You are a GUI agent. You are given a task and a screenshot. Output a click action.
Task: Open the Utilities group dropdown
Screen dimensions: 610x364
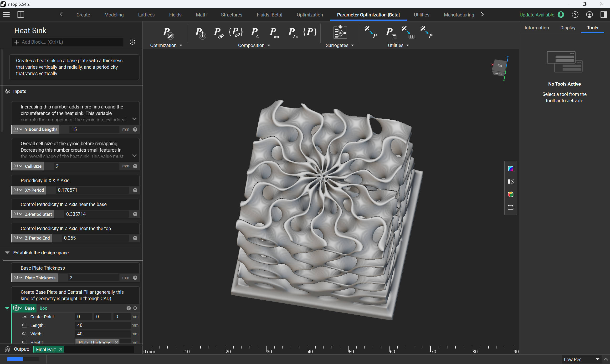(398, 45)
